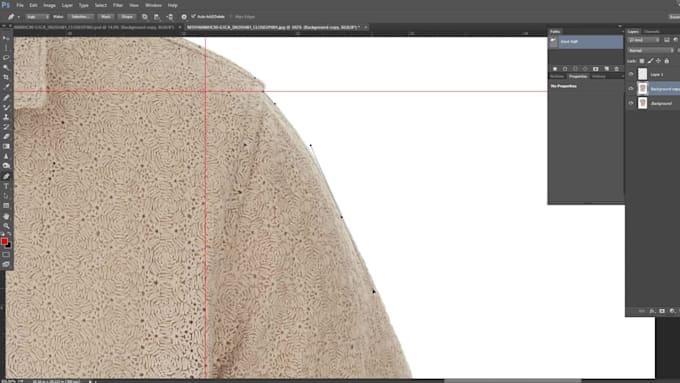Select the Type tool

6,186
